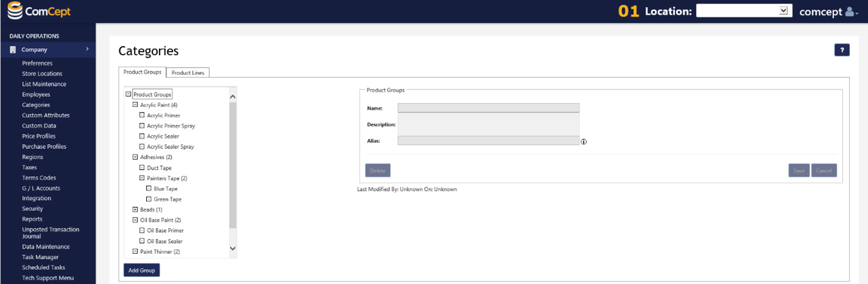Open the help question mark button
The image size is (868, 284).
(842, 50)
